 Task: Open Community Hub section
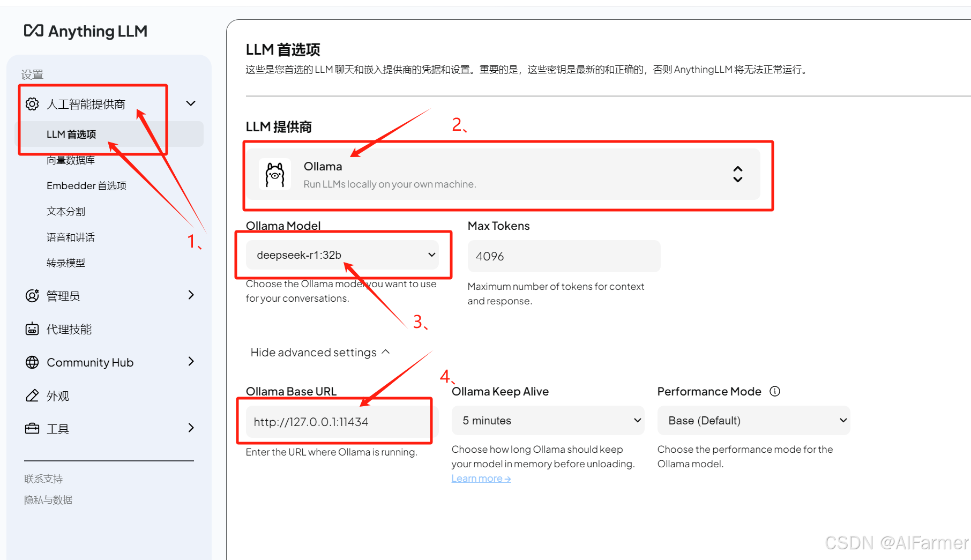point(90,362)
